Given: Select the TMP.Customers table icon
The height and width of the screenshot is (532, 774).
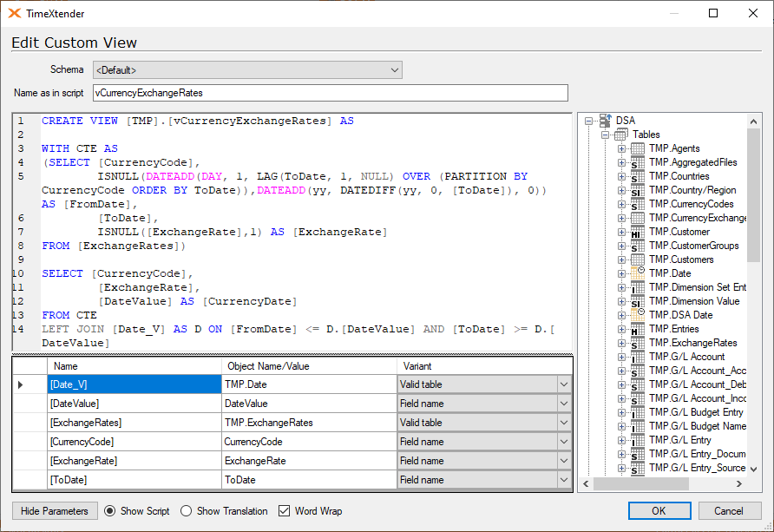Looking at the screenshot, I should (638, 259).
